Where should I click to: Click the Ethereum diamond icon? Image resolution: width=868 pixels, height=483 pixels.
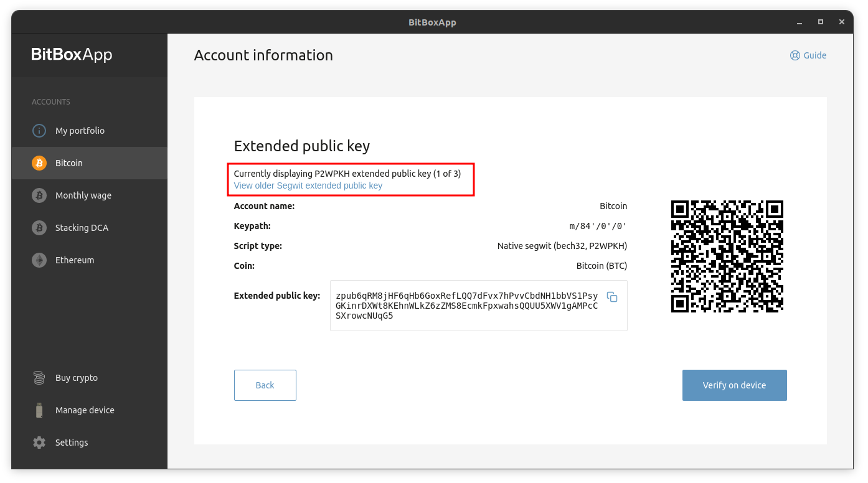(39, 260)
